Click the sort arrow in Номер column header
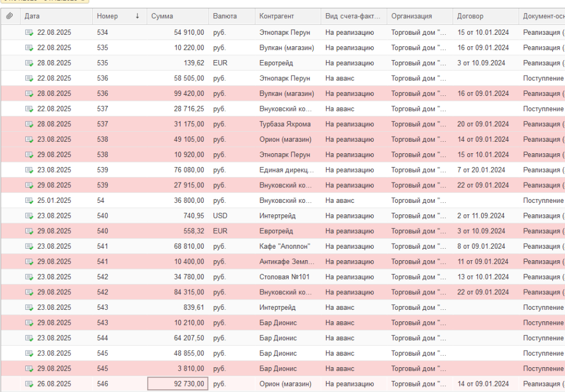The height and width of the screenshot is (392, 565). [137, 17]
